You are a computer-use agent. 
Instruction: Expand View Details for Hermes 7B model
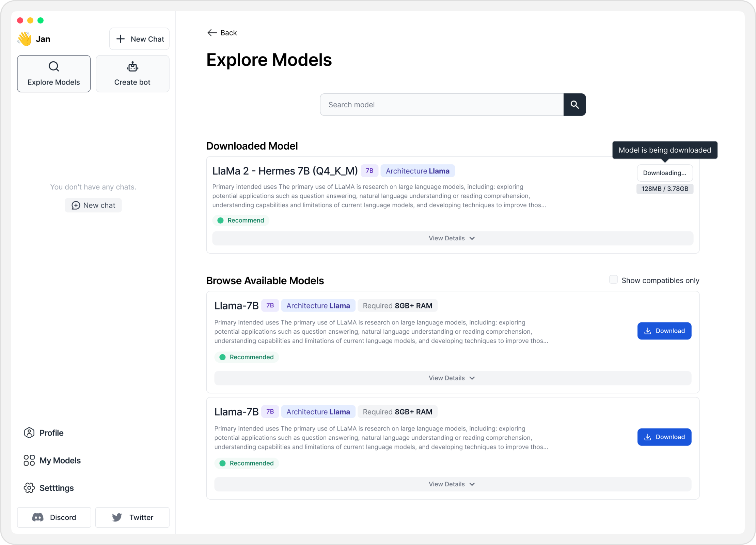tap(452, 238)
